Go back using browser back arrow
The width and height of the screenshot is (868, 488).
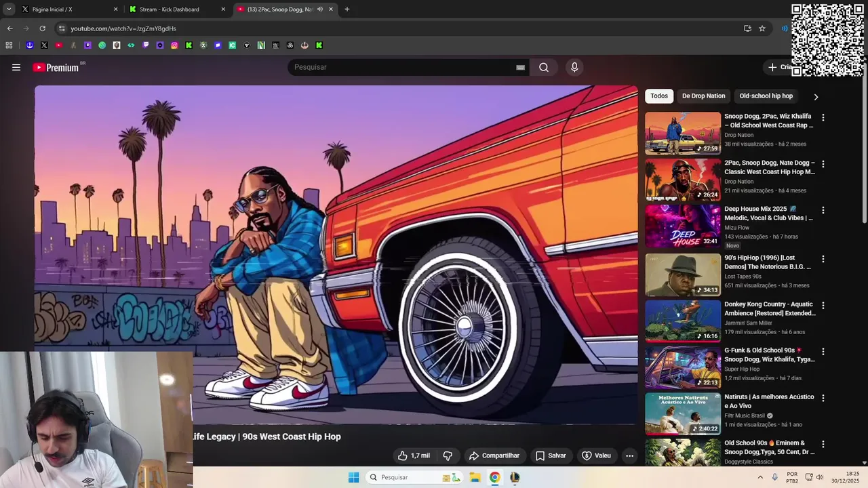9,28
